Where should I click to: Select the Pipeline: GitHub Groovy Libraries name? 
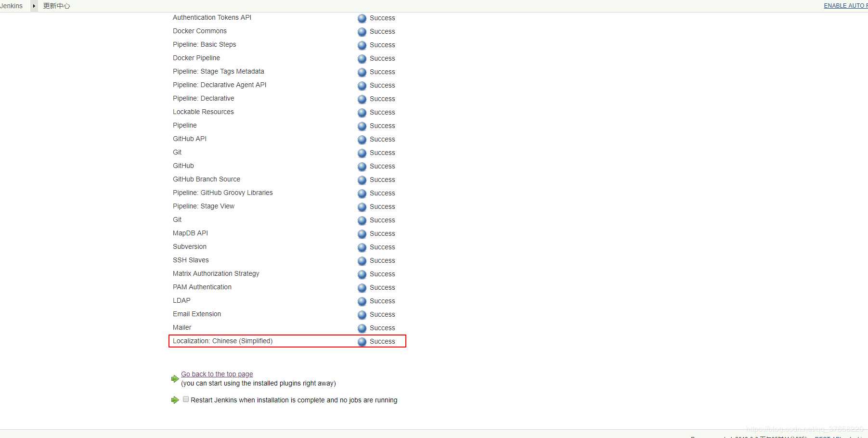[x=222, y=193]
